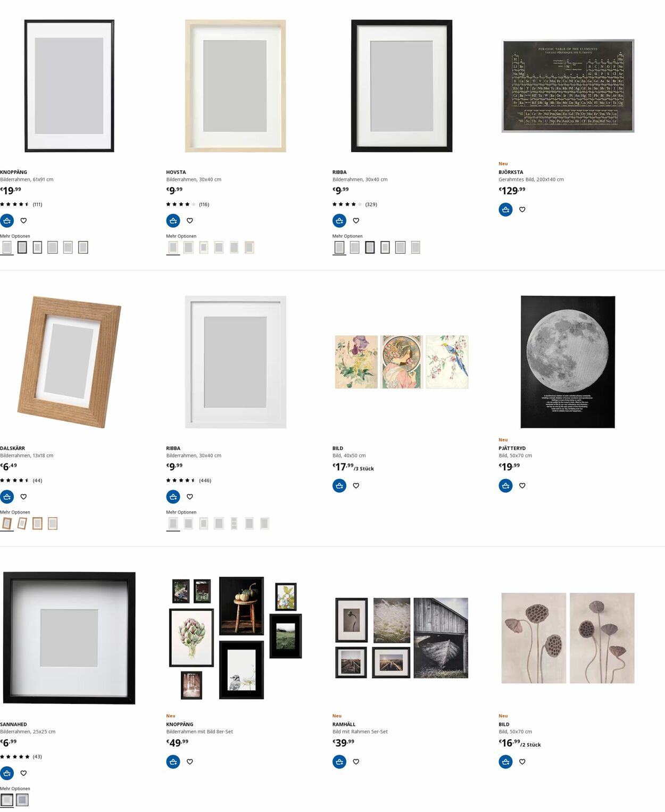Image resolution: width=665 pixels, height=812 pixels.
Task: Toggle heart favorite for BJÖRKSTA picture
Action: pyautogui.click(x=522, y=210)
